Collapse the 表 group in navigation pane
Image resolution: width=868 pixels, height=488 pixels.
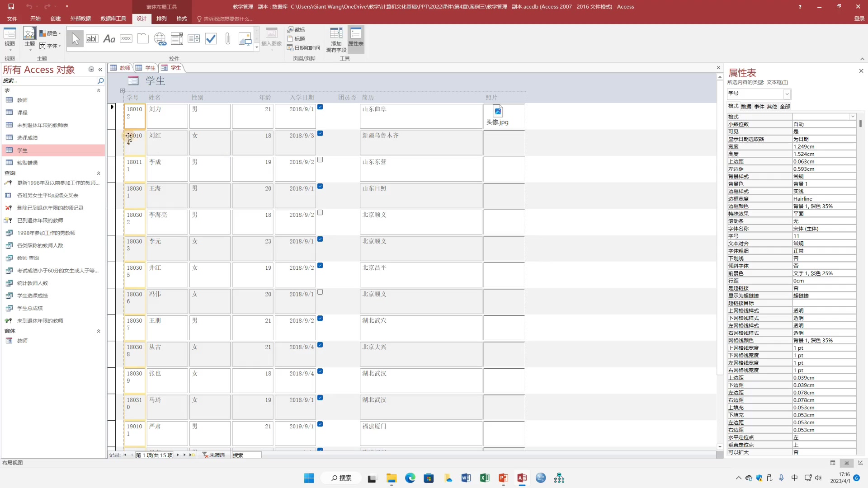click(99, 91)
